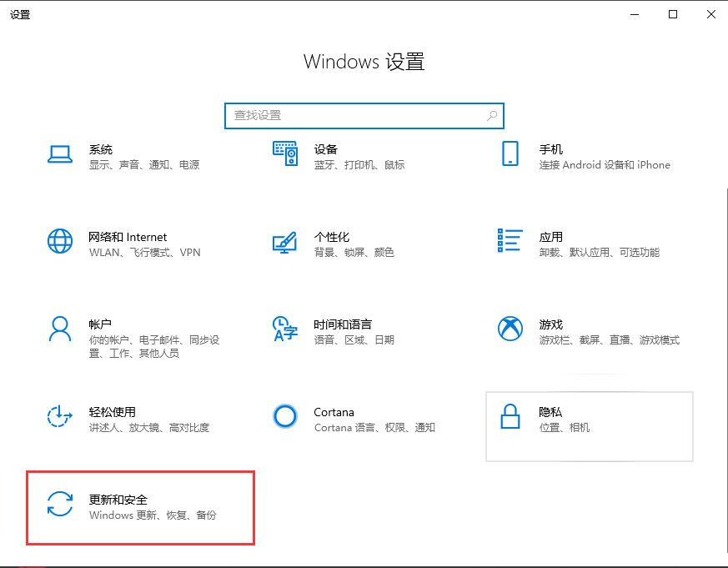Open the 帐户 settings title
The image size is (728, 568).
tap(100, 324)
